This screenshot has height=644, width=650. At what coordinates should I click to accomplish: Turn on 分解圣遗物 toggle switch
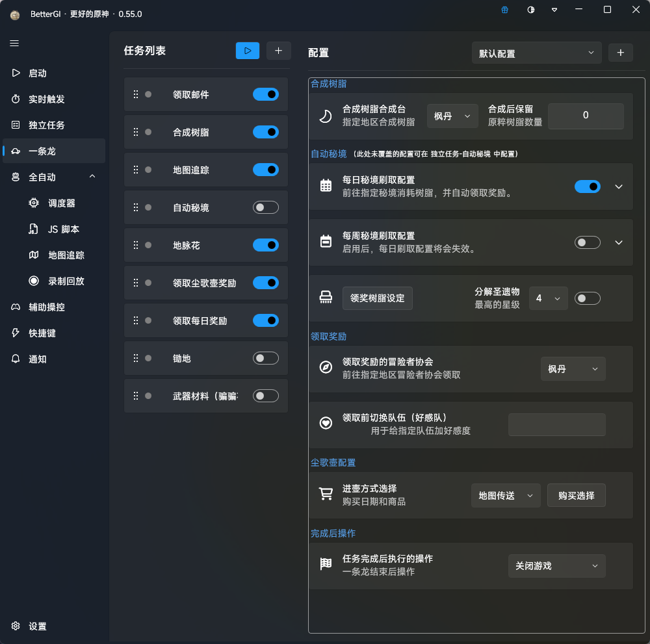click(587, 298)
